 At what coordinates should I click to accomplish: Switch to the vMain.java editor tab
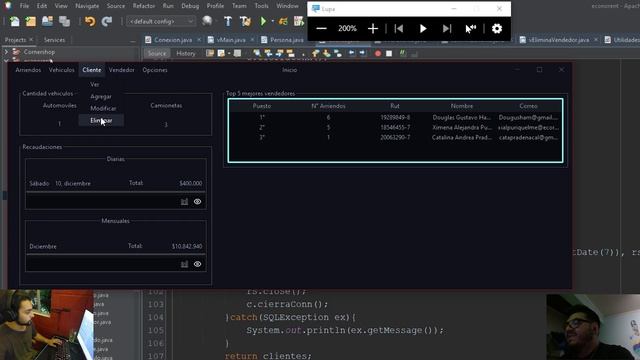click(231, 40)
